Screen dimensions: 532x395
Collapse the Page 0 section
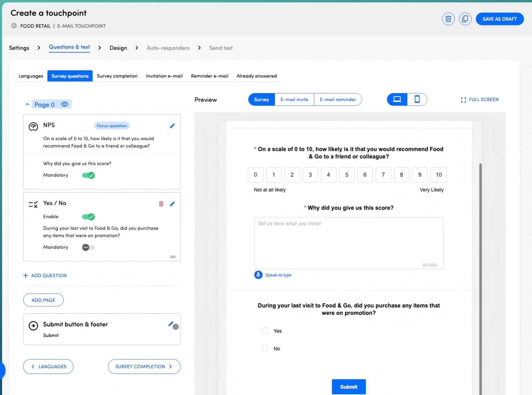[x=27, y=104]
